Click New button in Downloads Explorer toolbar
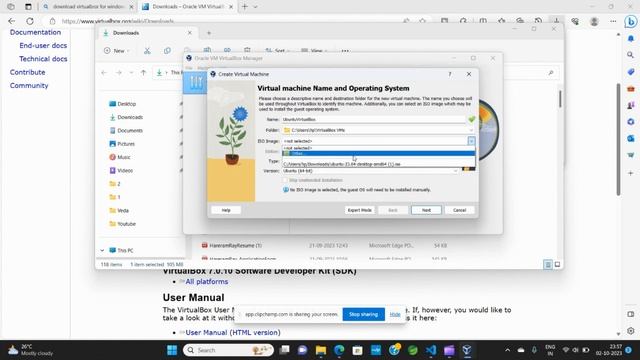The width and height of the screenshot is (640, 360). (x=117, y=51)
